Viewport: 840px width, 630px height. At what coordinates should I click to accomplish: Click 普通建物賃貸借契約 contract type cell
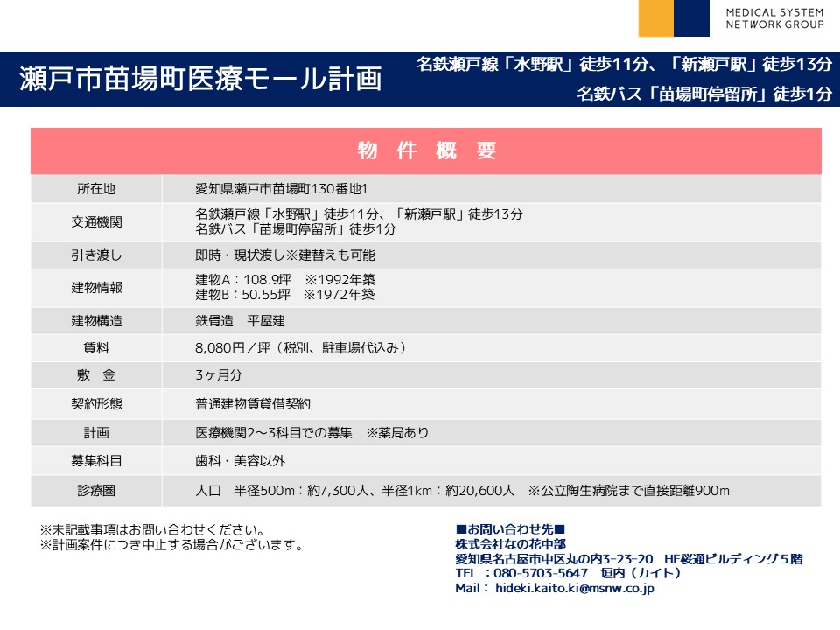(253, 403)
